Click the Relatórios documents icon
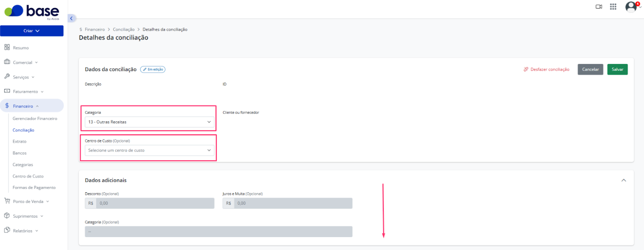The width and height of the screenshot is (644, 250). pos(7,230)
